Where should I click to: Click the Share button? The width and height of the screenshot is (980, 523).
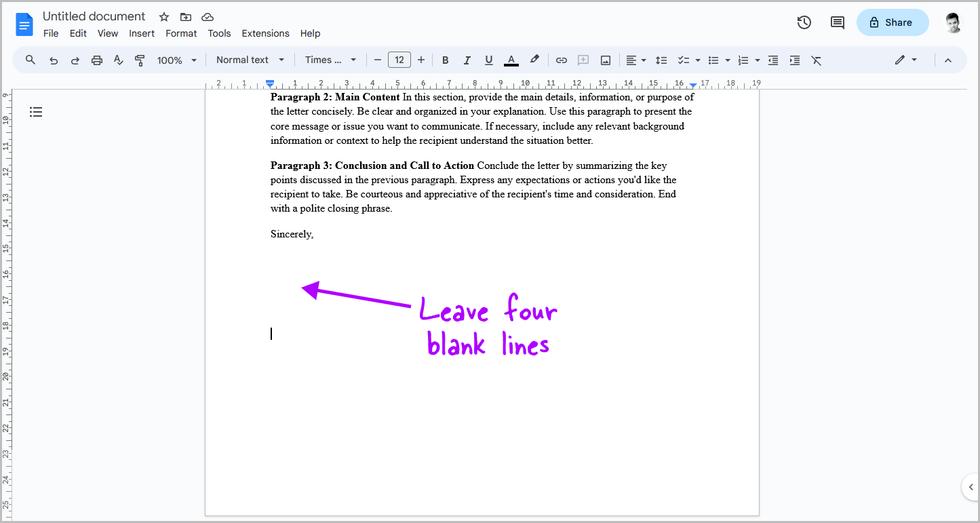pyautogui.click(x=892, y=22)
